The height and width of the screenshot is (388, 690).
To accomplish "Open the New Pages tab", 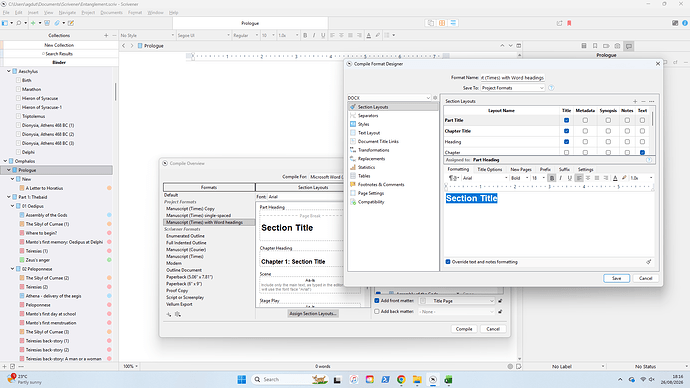I will tap(521, 169).
